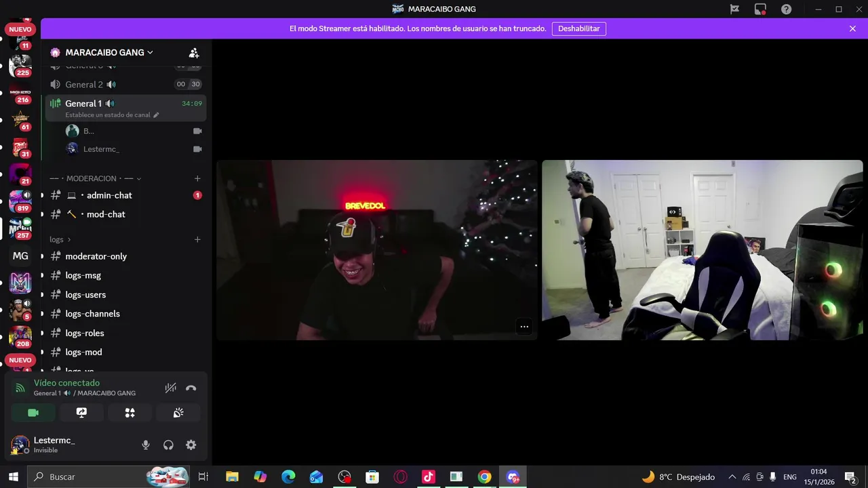Open the server with 216 badge
Image resolution: width=868 pixels, height=488 pixels.
[20, 93]
